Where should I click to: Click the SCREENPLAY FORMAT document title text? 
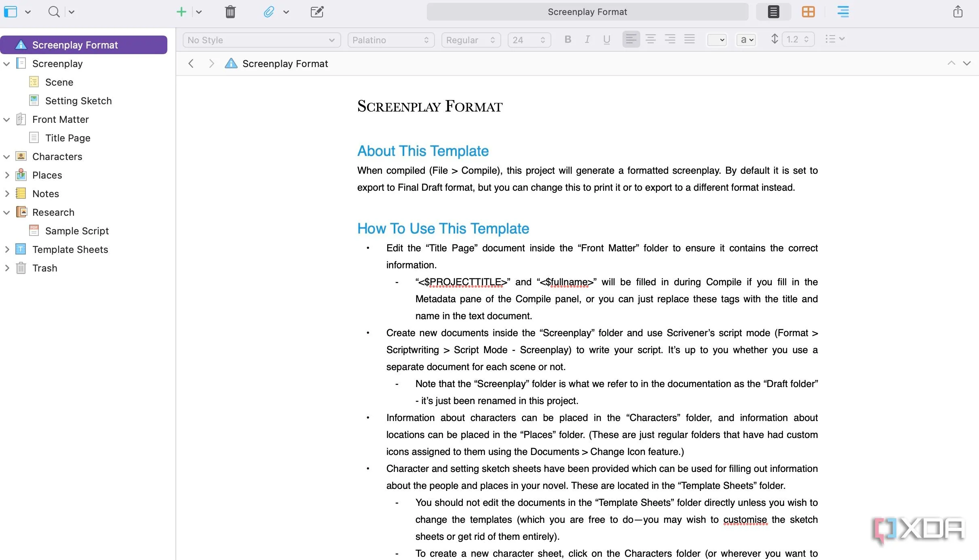[x=430, y=106]
